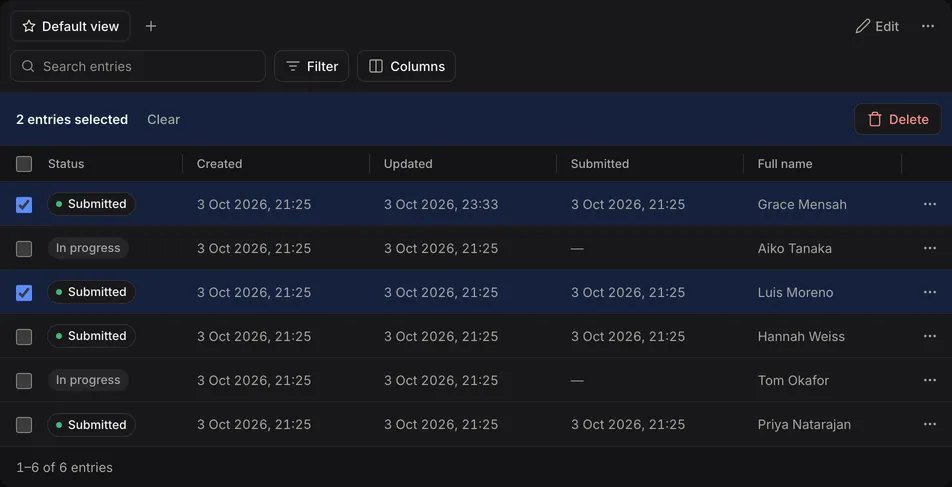Click the Submitted badge in Hannah Weiss row
The width and height of the screenshot is (952, 487).
click(91, 336)
